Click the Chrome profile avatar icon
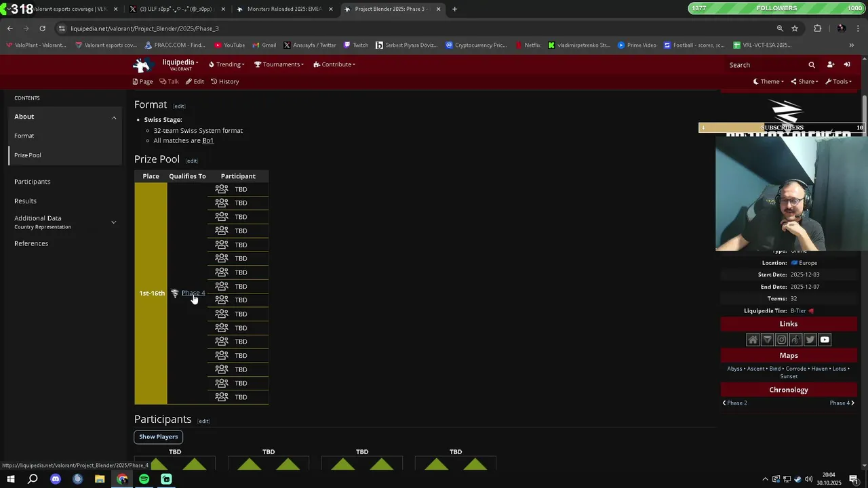Screen dimensions: 868x488 pos(841,28)
